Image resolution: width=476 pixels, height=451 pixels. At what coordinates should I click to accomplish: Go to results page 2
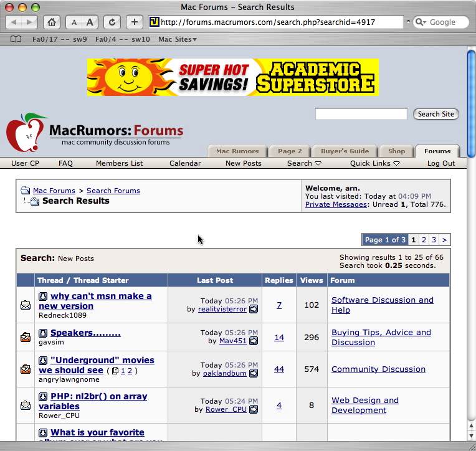(x=424, y=240)
